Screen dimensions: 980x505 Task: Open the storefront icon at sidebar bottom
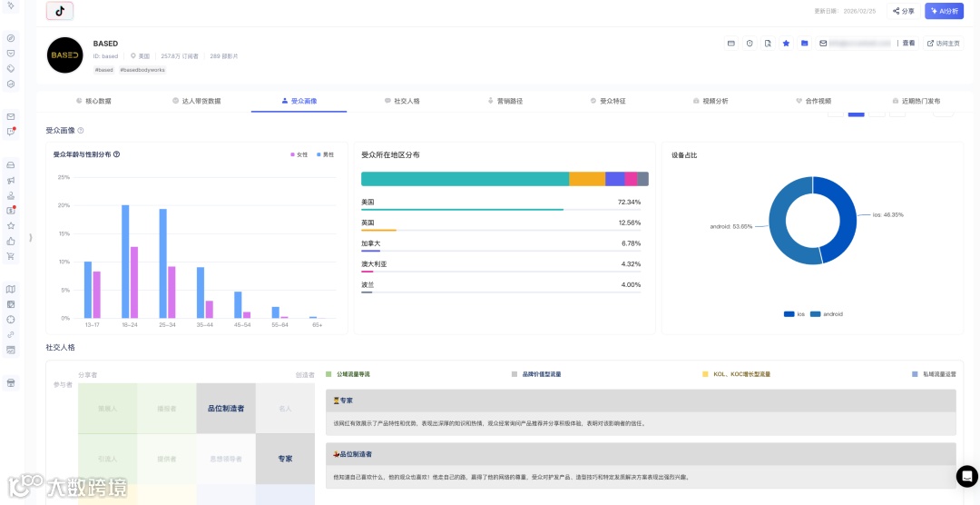coord(11,382)
